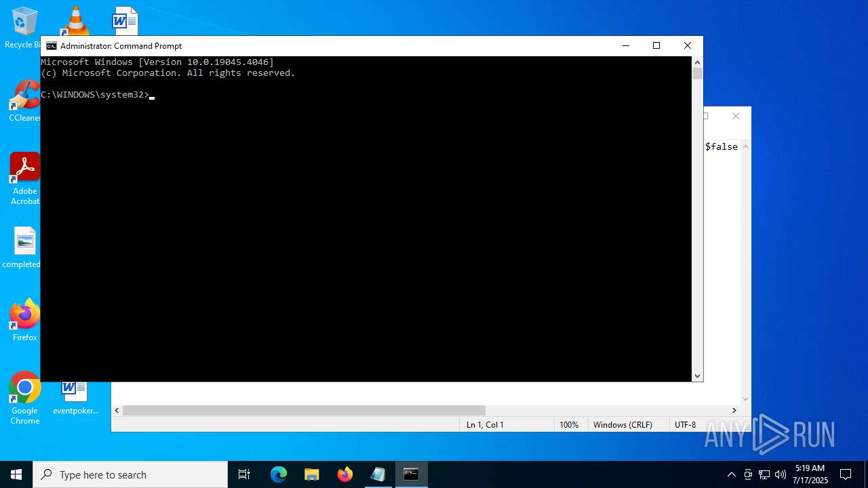Open File Explorer from taskbar
This screenshot has width=868, height=488.
coord(312,474)
